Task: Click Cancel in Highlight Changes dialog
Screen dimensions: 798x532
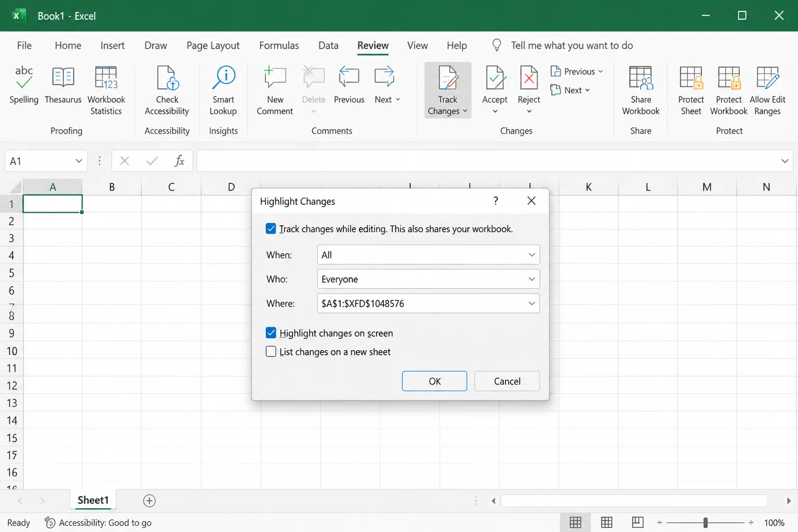Action: 507,381
